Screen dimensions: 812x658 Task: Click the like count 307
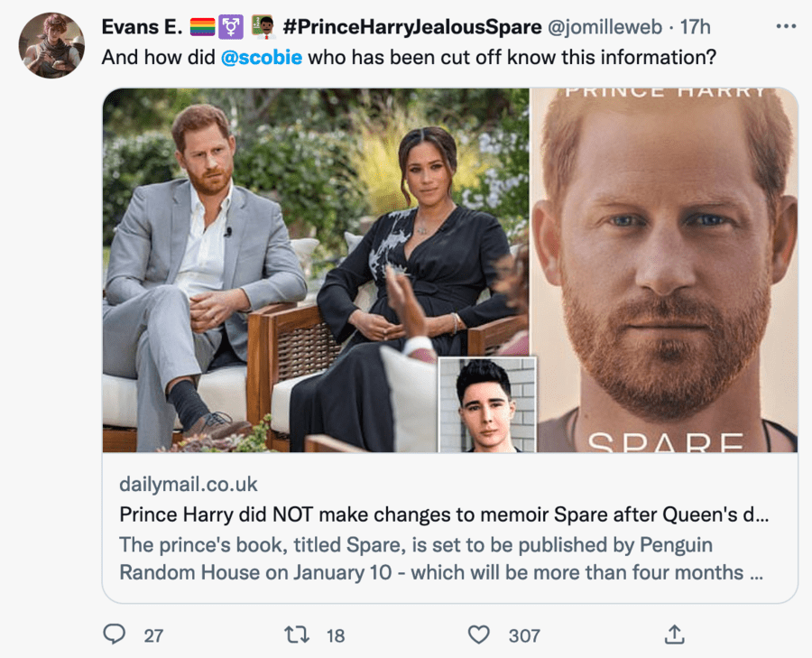pyautogui.click(x=524, y=635)
